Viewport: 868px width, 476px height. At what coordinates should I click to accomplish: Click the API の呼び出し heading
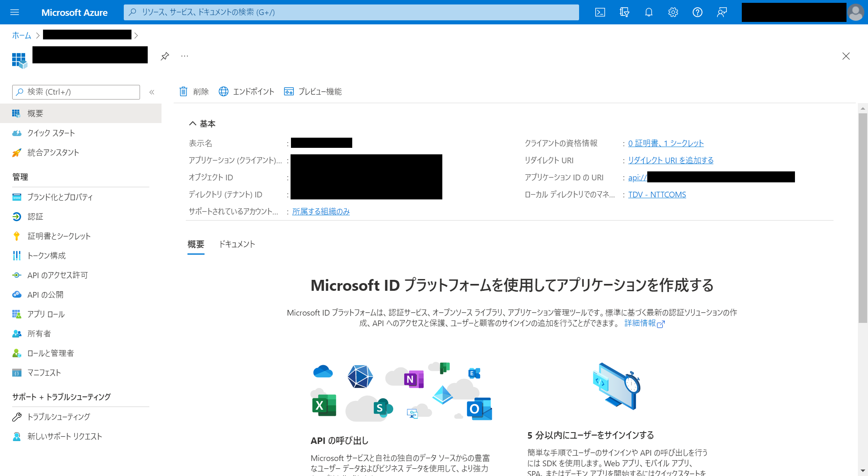(x=339, y=441)
